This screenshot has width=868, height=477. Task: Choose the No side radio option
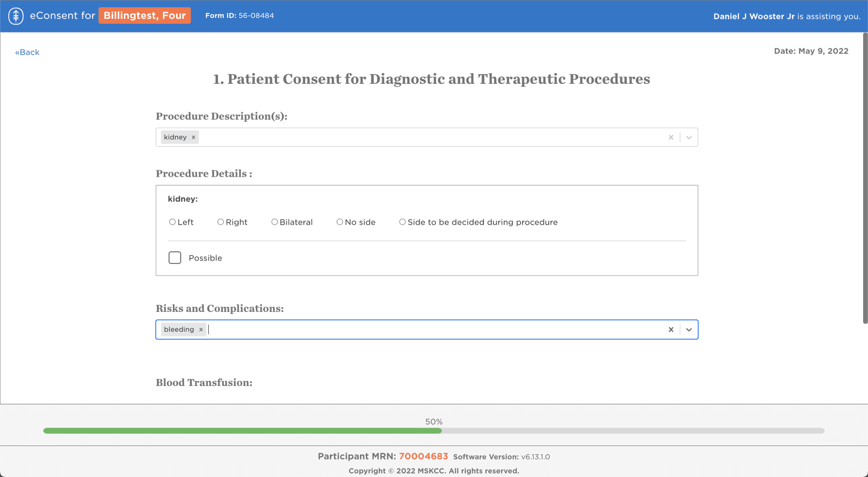tap(340, 222)
